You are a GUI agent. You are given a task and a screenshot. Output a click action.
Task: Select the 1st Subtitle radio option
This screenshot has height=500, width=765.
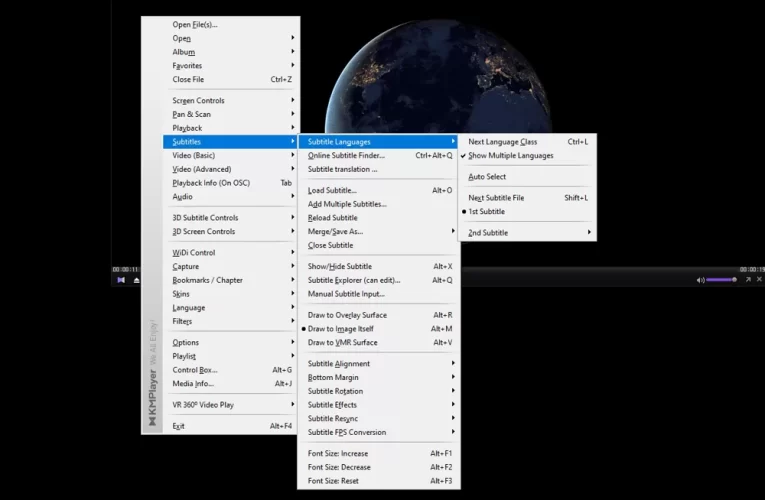pyautogui.click(x=487, y=212)
